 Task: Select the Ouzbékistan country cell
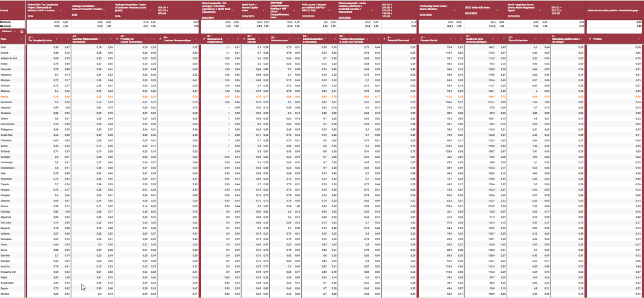(12, 166)
